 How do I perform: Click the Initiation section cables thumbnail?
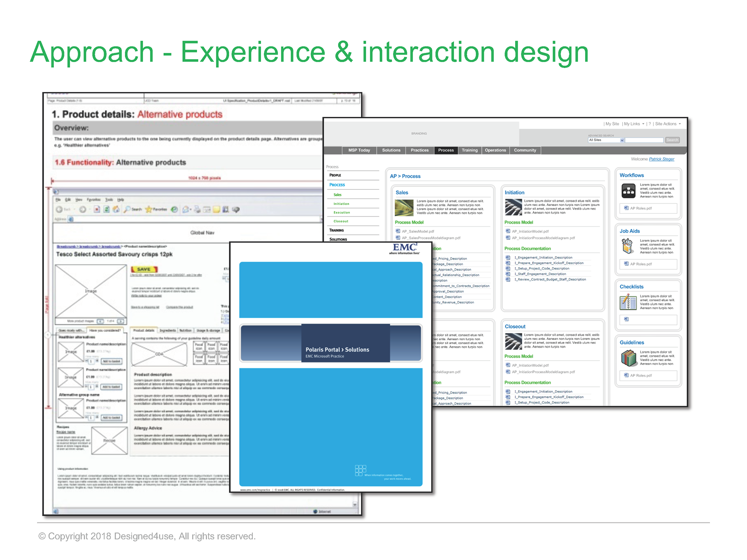click(x=513, y=207)
